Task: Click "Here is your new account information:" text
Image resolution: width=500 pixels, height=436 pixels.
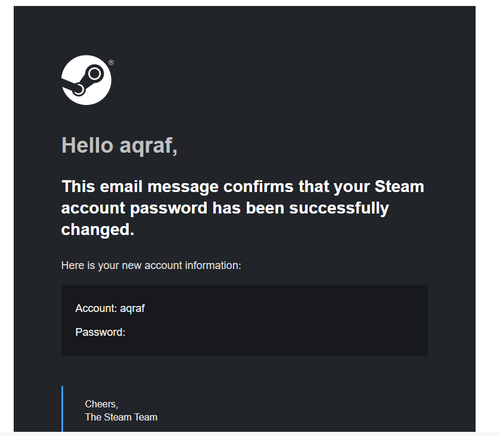Action: pyautogui.click(x=151, y=266)
